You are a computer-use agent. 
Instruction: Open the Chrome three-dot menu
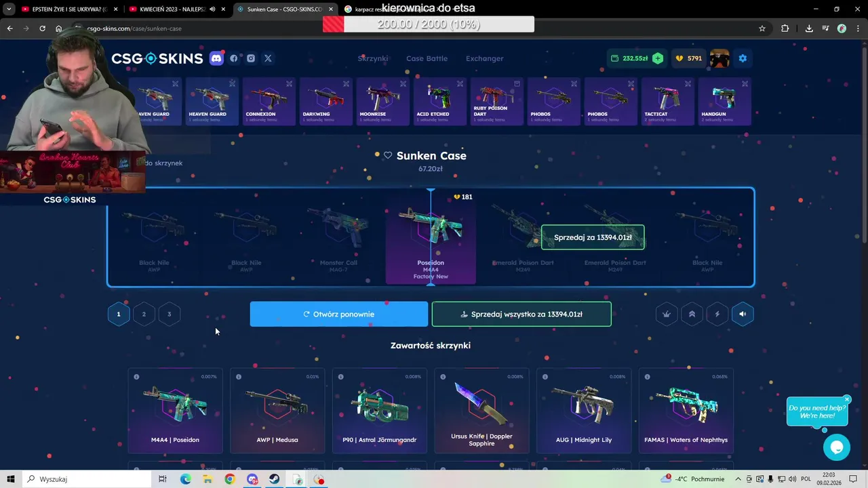coord(857,28)
